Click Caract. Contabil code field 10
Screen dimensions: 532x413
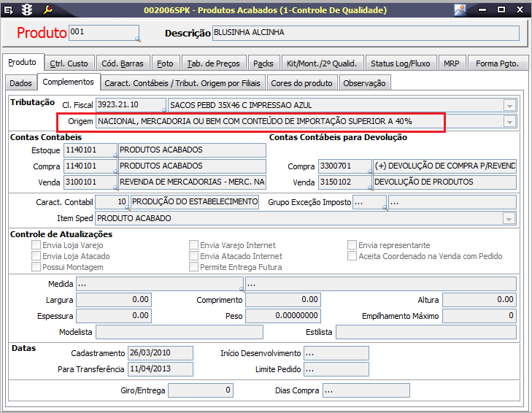coord(112,202)
